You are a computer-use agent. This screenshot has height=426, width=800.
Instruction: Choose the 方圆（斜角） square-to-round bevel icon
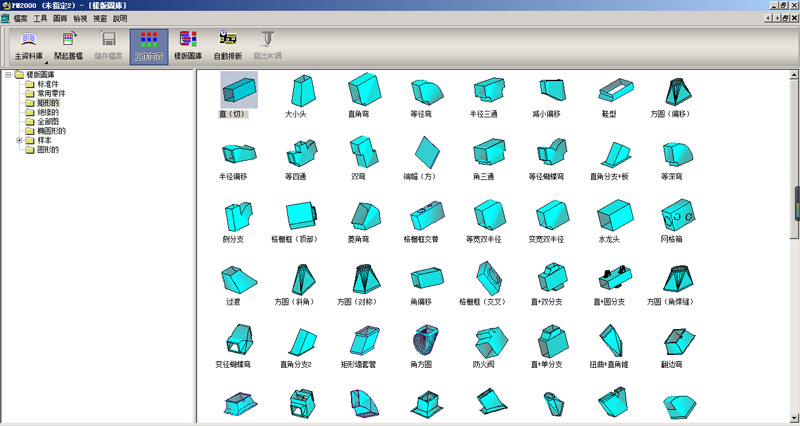click(x=304, y=279)
